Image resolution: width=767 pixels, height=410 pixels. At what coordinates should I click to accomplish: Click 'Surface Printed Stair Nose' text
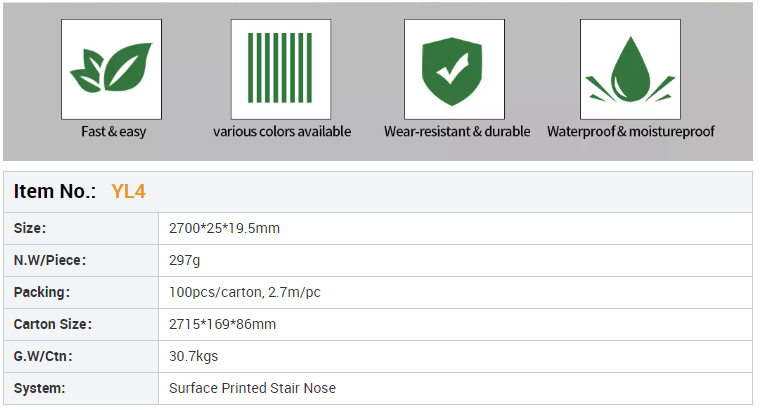click(x=253, y=388)
